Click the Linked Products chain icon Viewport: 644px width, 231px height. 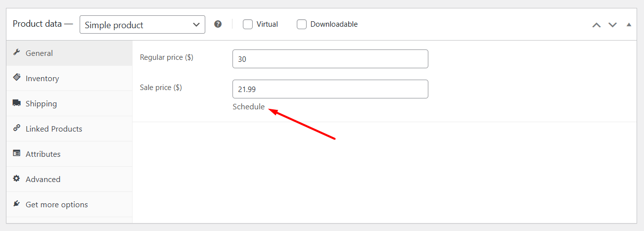pyautogui.click(x=16, y=128)
